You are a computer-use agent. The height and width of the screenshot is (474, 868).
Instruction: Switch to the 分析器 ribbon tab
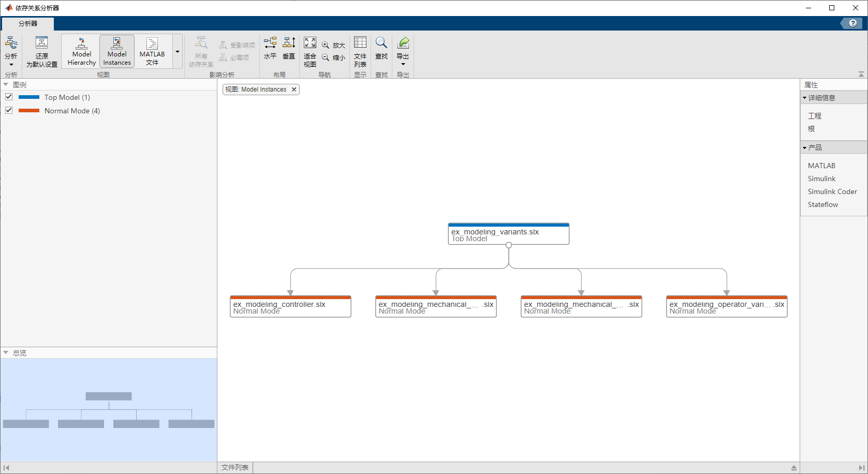point(27,23)
